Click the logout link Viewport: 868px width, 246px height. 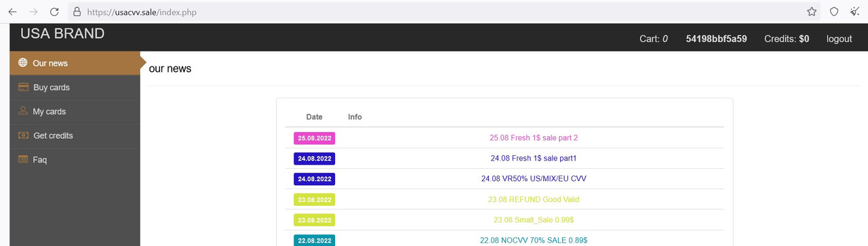(x=839, y=39)
